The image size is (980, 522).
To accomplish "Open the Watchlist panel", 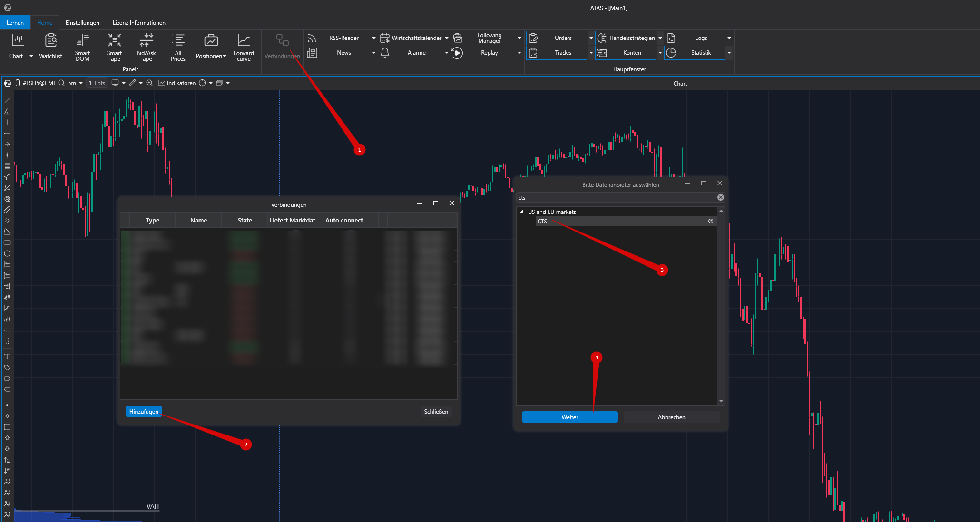I will coord(50,47).
